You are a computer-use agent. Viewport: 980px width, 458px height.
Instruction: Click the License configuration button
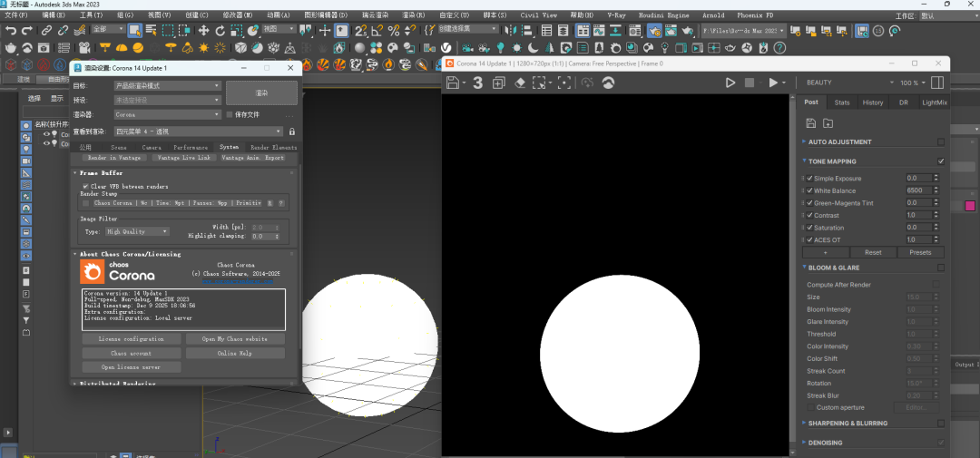(x=132, y=339)
